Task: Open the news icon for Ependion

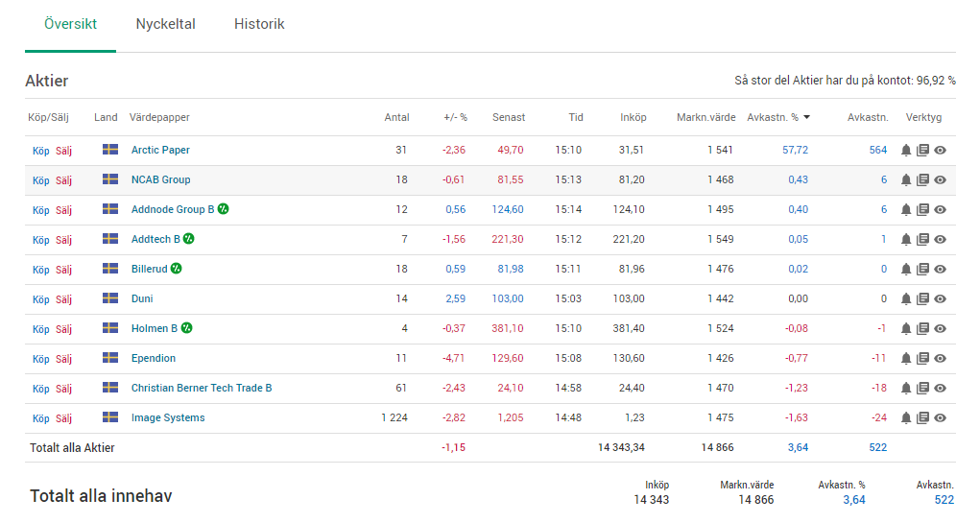Action: coord(923,359)
